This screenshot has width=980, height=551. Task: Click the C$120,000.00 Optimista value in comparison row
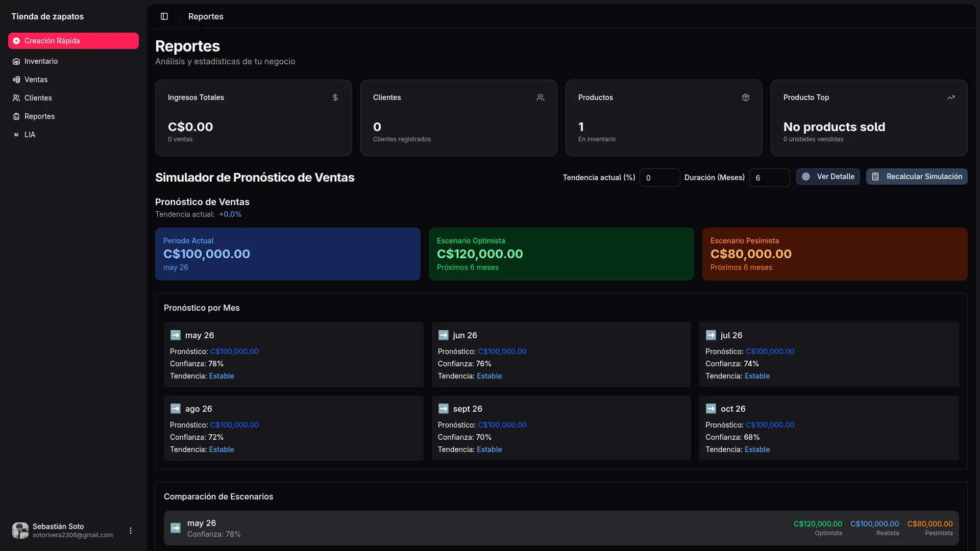(x=818, y=524)
